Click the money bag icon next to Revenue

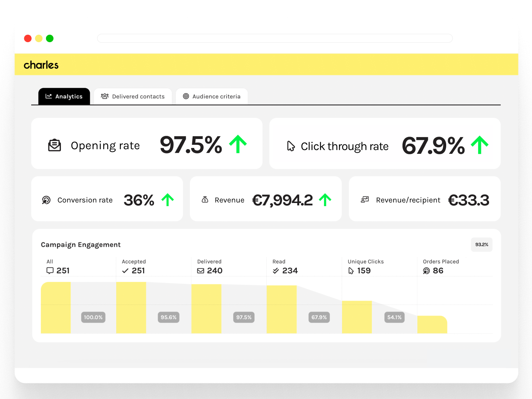click(x=205, y=199)
